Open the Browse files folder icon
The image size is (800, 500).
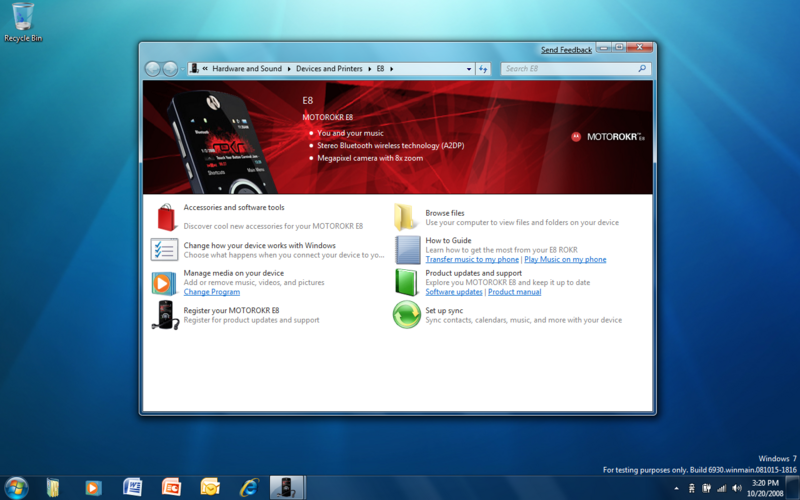click(406, 217)
